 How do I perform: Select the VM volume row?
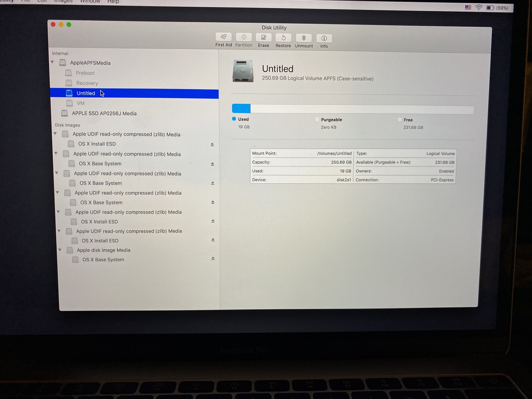(x=134, y=103)
